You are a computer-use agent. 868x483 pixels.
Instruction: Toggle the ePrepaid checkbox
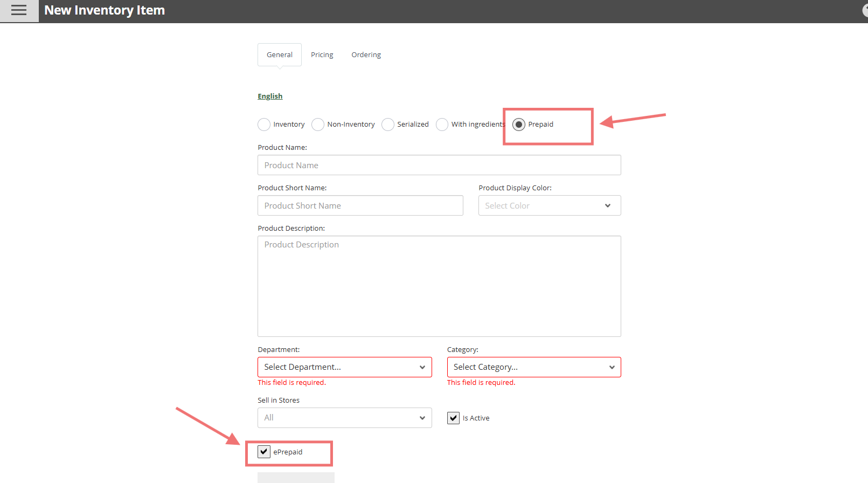[264, 452]
